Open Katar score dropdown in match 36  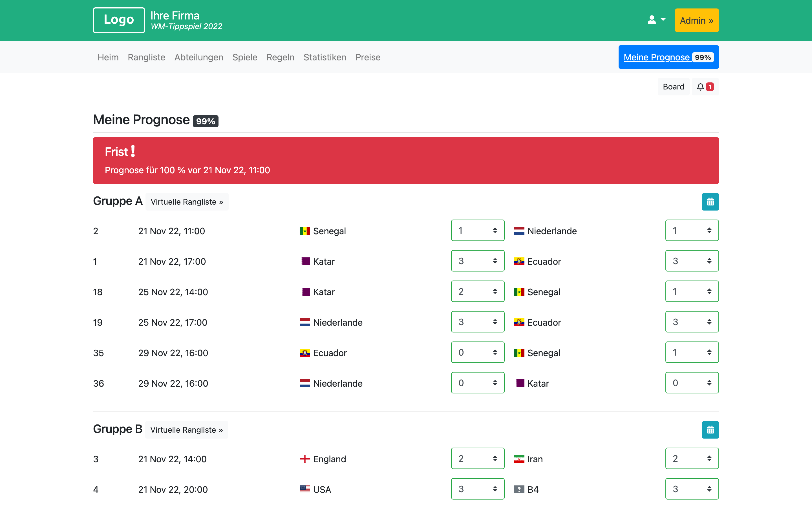(x=692, y=383)
